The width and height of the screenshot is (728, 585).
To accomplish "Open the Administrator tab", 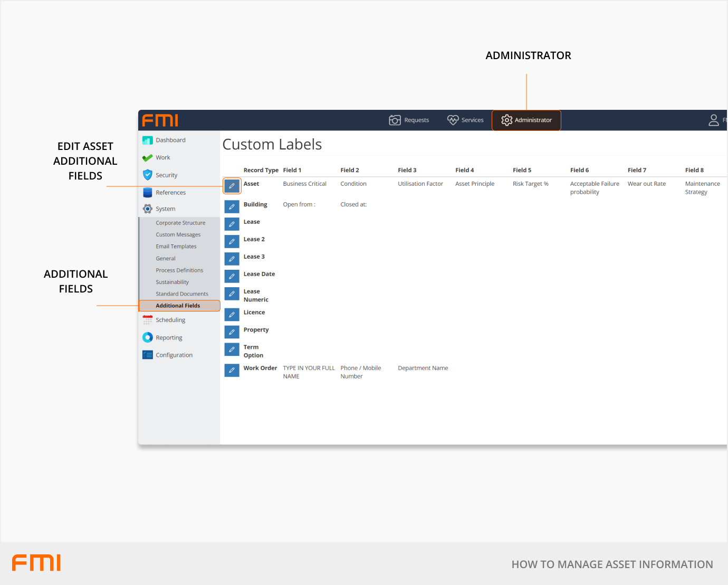I will pyautogui.click(x=526, y=120).
